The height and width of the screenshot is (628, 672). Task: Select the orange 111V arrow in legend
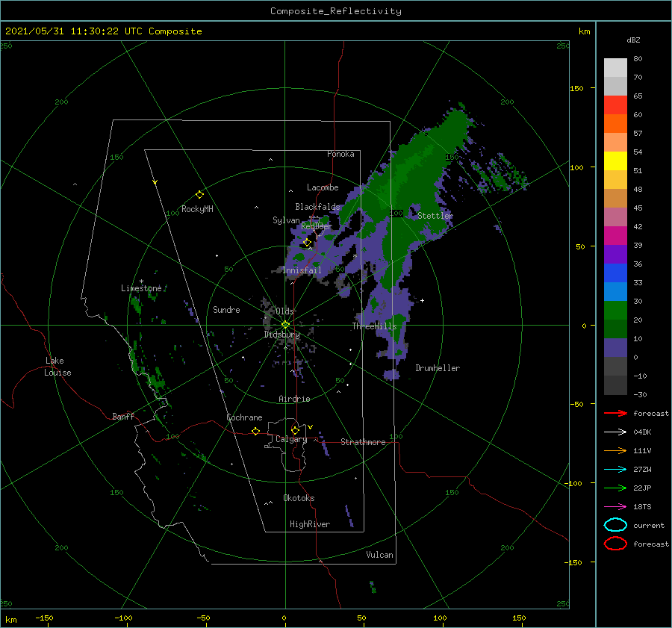615,450
